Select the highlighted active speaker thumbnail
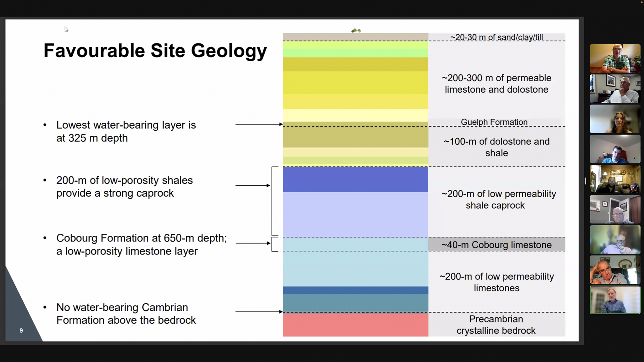 [615, 300]
